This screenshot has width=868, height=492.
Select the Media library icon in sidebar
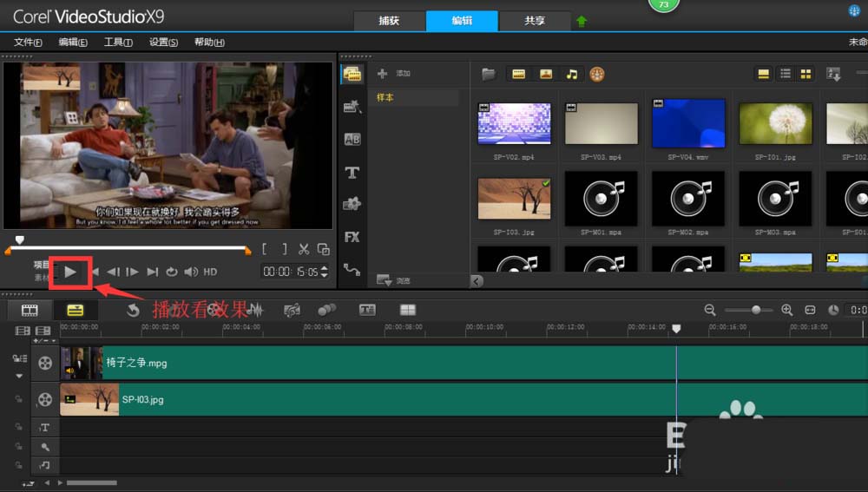352,74
